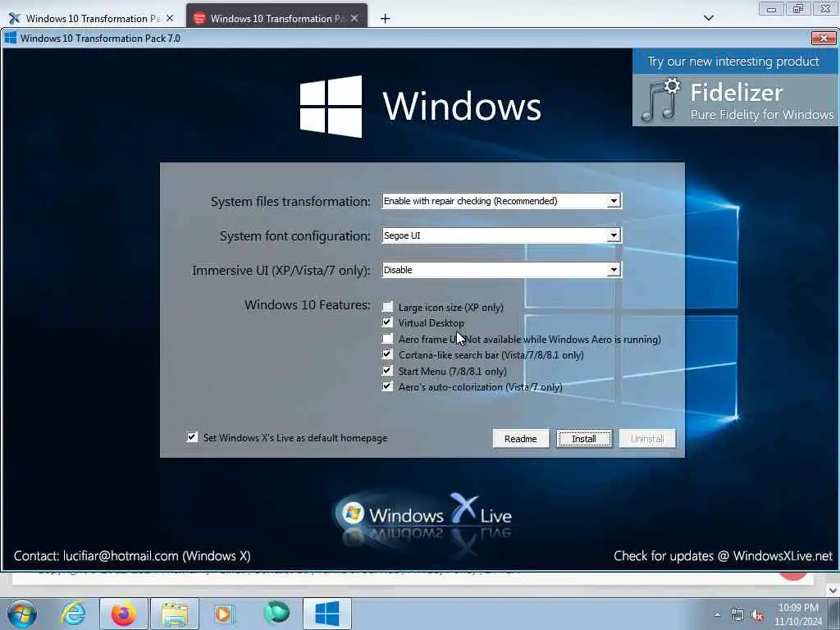
Task: Switch to first Windows 10 Transformation tab
Action: (90, 18)
